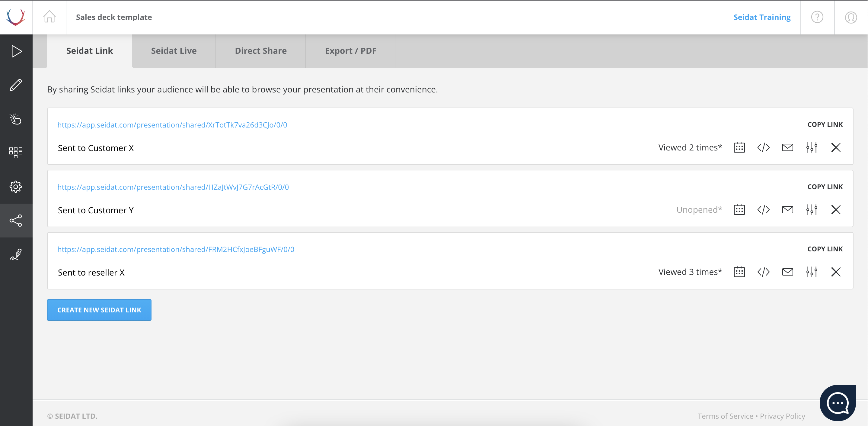Email the Customer Y link

pyautogui.click(x=787, y=210)
